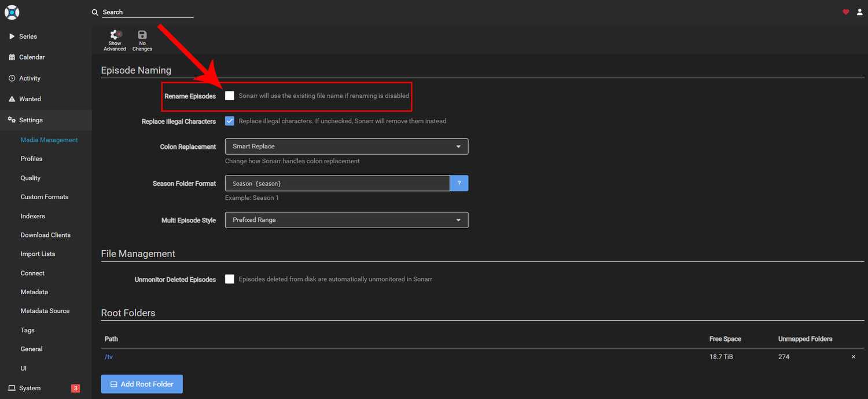This screenshot has width=868, height=399.
Task: Open Metadata settings
Action: tap(34, 292)
